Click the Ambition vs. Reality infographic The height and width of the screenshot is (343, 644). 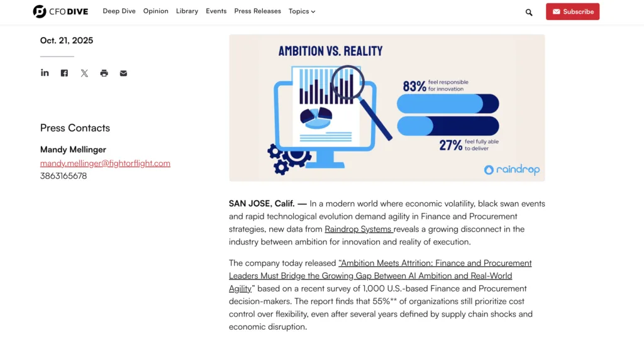(387, 107)
